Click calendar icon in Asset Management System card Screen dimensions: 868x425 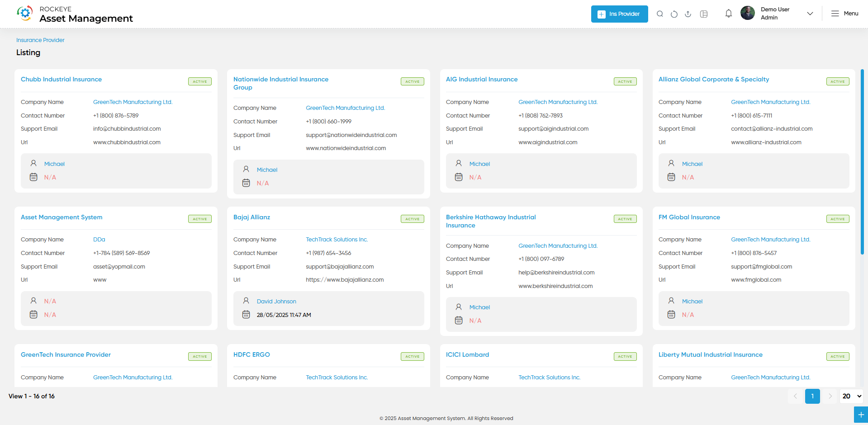point(33,315)
